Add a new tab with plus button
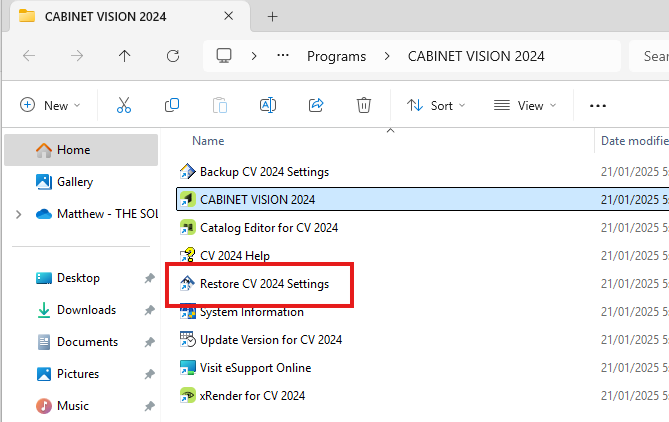The width and height of the screenshot is (669, 422). (273, 16)
